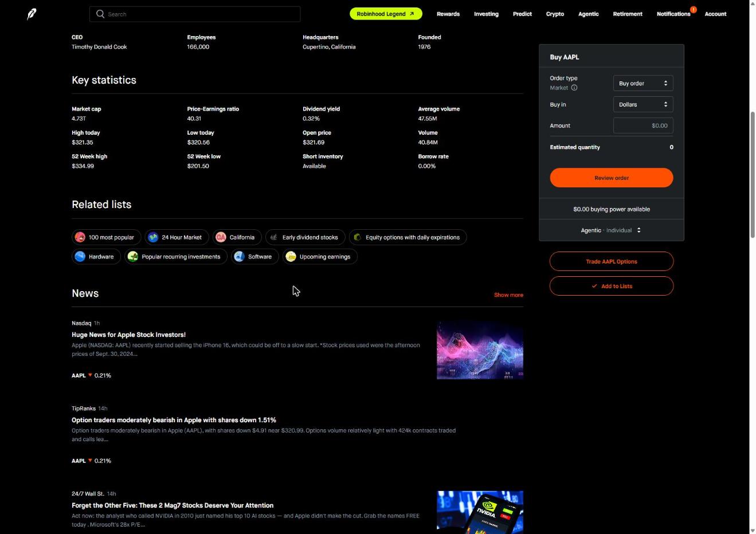
Task: Click the search magnifier icon
Action: [x=100, y=14]
